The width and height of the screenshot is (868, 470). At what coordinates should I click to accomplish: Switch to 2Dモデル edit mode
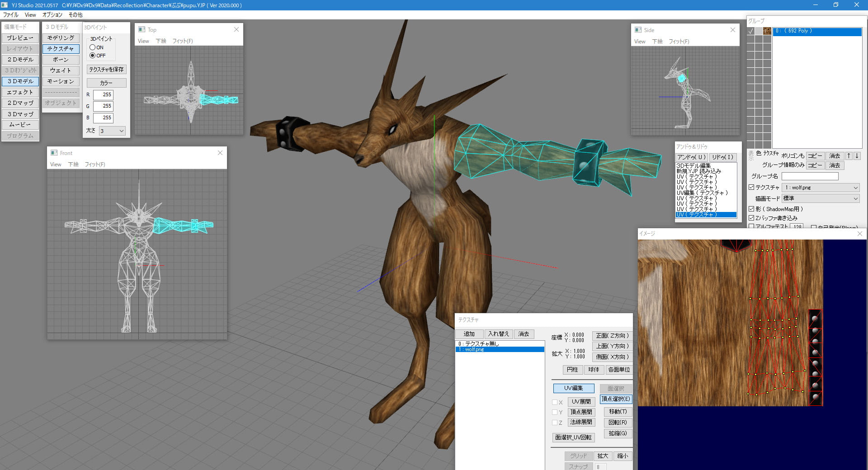point(20,59)
